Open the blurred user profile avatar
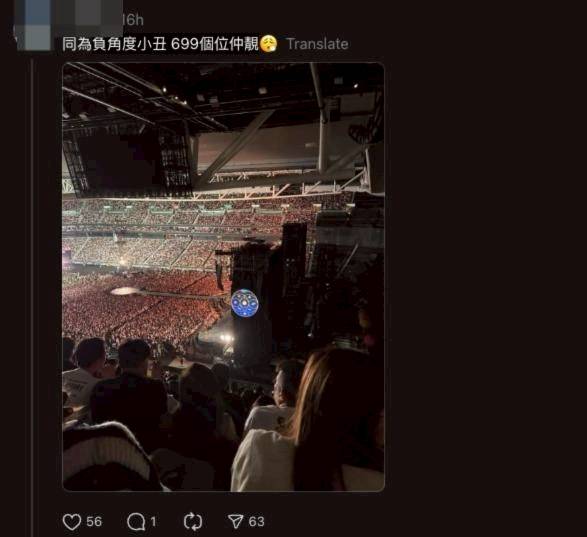The width and height of the screenshot is (587, 537). click(x=34, y=25)
